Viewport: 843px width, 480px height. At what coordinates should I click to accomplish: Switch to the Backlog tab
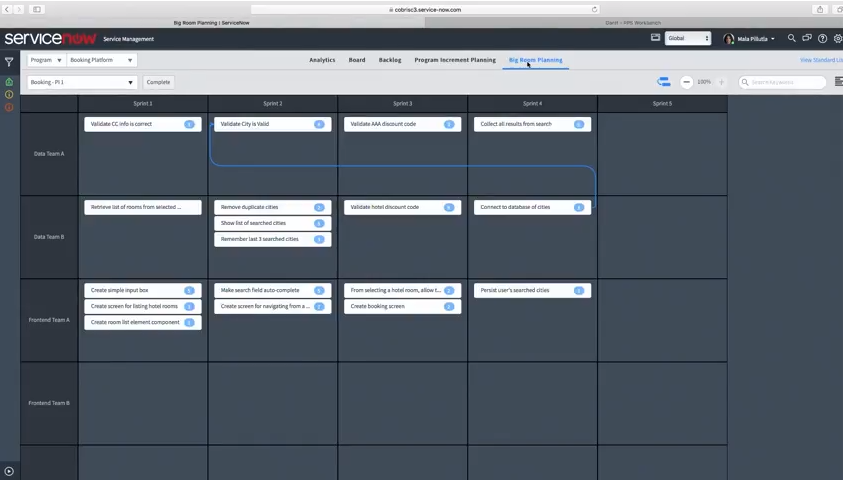(x=390, y=60)
